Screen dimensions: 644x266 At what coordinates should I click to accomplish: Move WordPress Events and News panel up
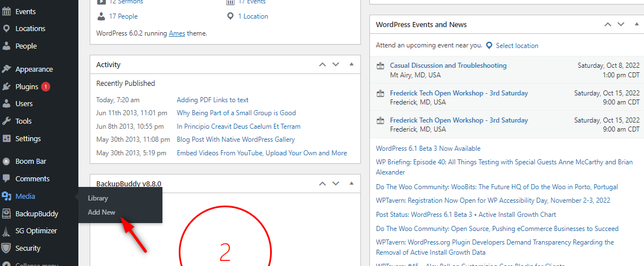point(608,25)
